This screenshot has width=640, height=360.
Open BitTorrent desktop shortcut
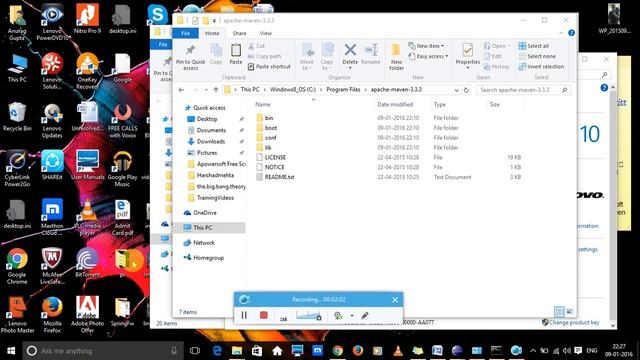pyautogui.click(x=87, y=262)
